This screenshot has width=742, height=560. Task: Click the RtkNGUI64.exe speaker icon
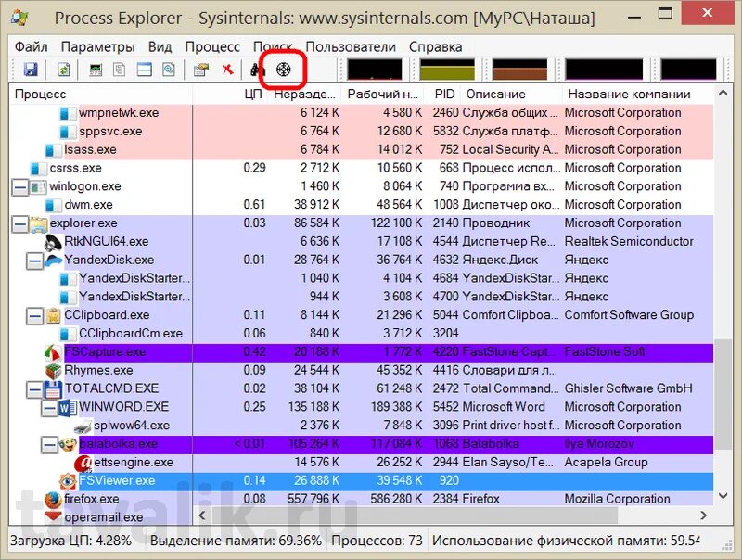tap(54, 242)
